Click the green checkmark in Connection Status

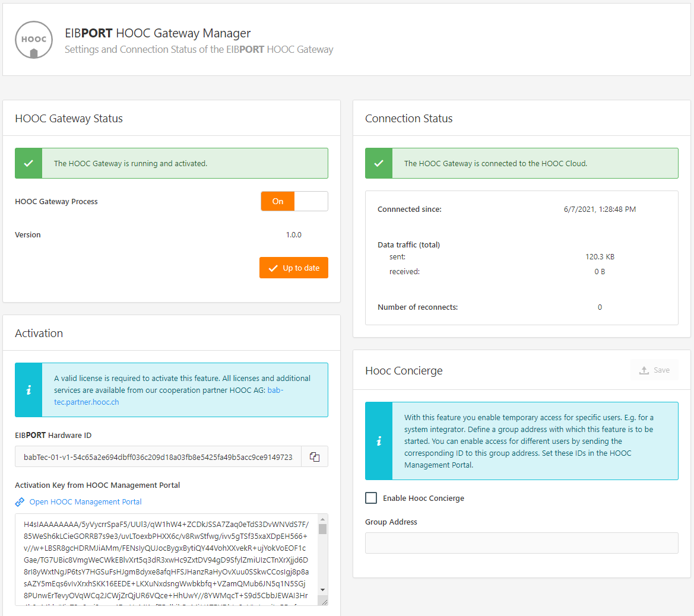coord(379,163)
